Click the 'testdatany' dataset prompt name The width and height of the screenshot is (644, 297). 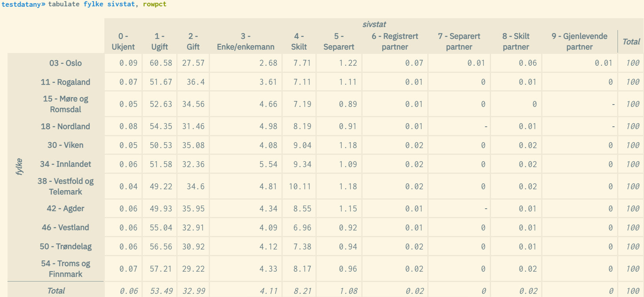21,4
